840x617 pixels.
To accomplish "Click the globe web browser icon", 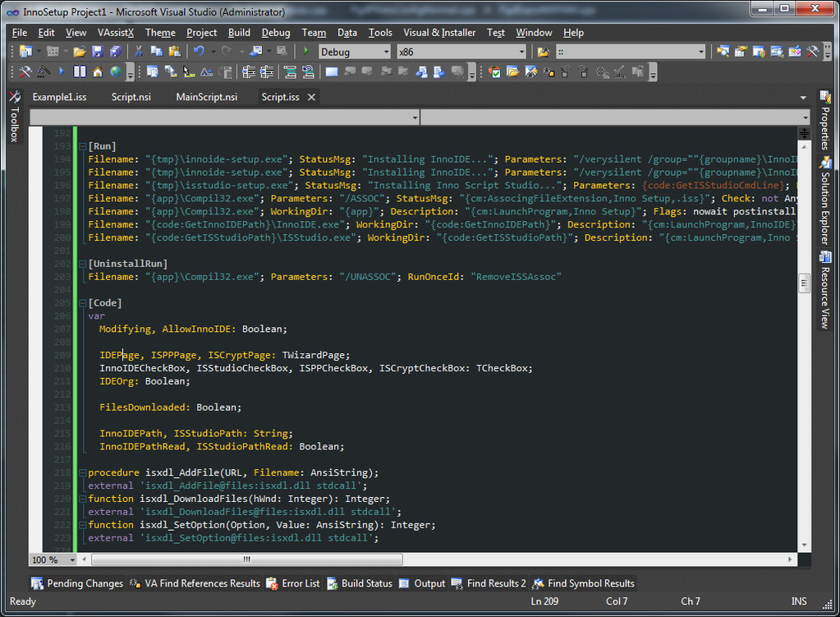I will (x=115, y=71).
